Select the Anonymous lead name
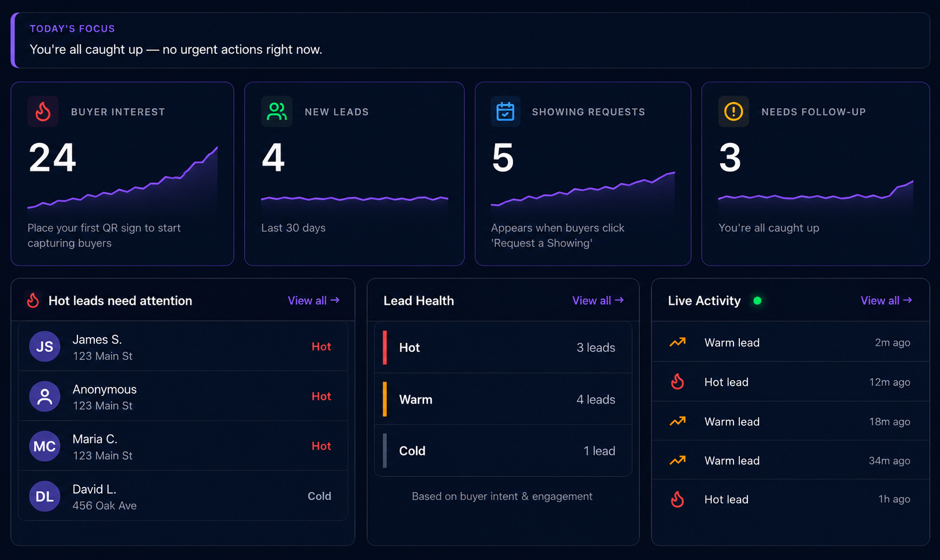940x560 pixels. (x=105, y=389)
